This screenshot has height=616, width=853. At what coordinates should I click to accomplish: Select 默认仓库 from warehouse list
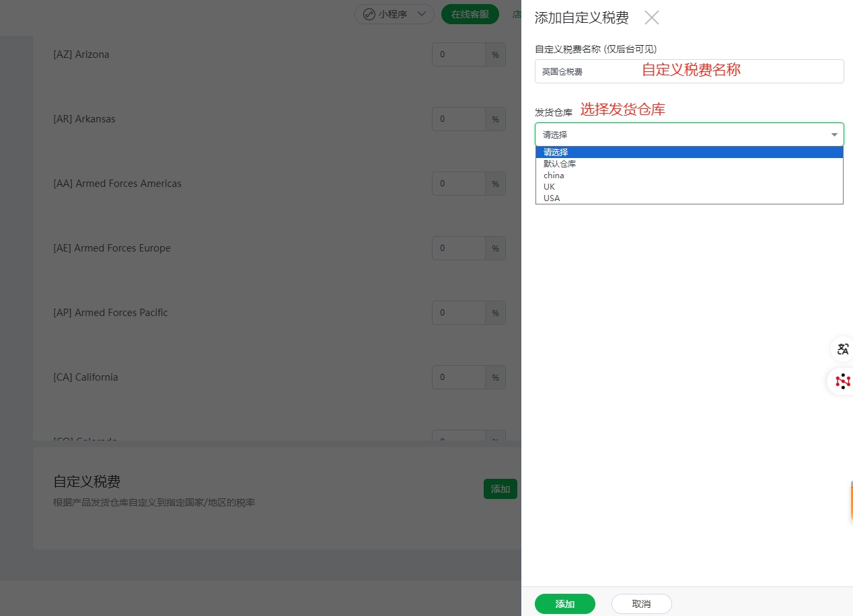[x=560, y=163]
